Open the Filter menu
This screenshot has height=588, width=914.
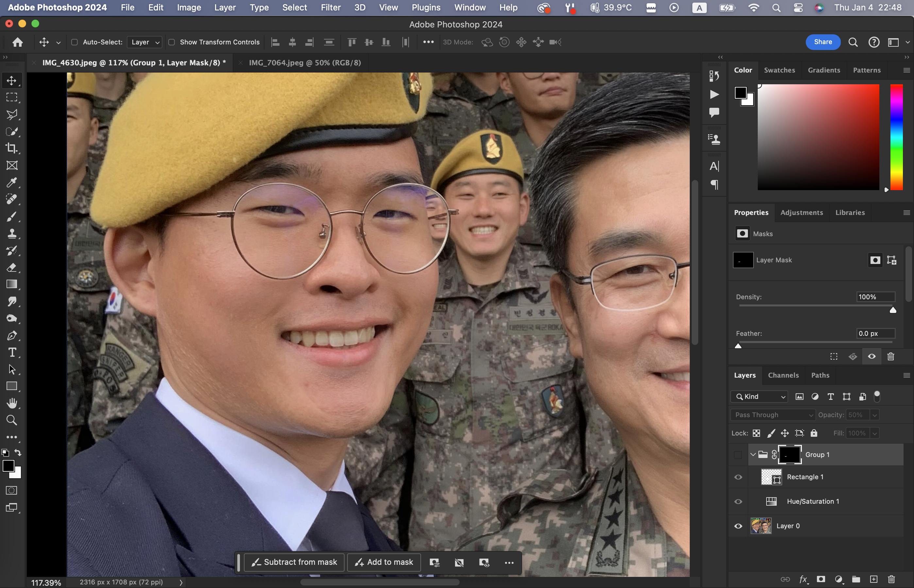point(330,8)
